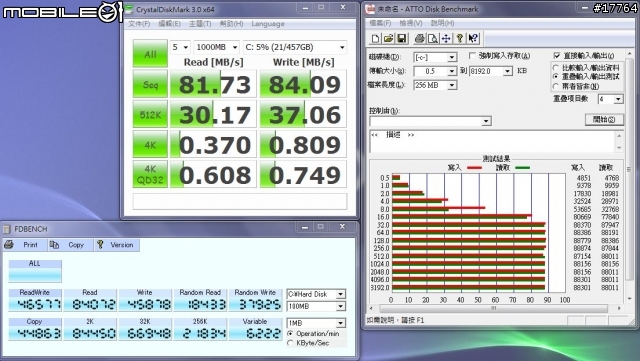Click the Print icon in ATTO toolbar
Viewport: 640px width, 361px height.
(419, 38)
